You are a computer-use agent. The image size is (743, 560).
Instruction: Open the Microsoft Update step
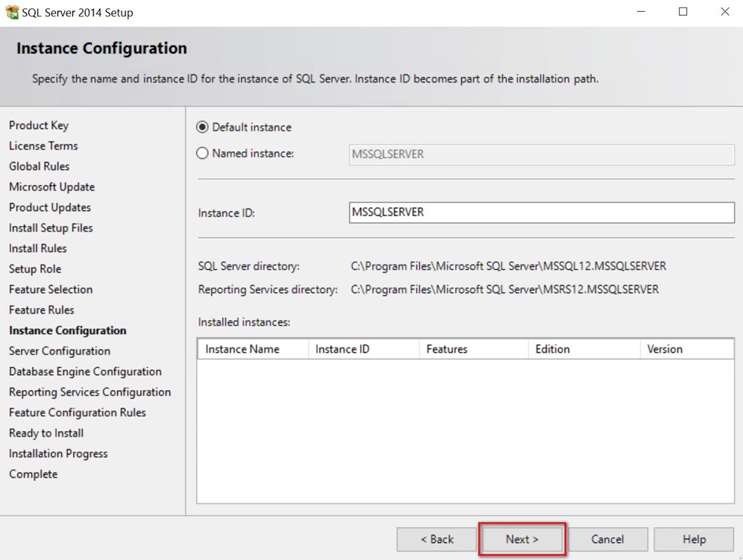pyautogui.click(x=52, y=187)
